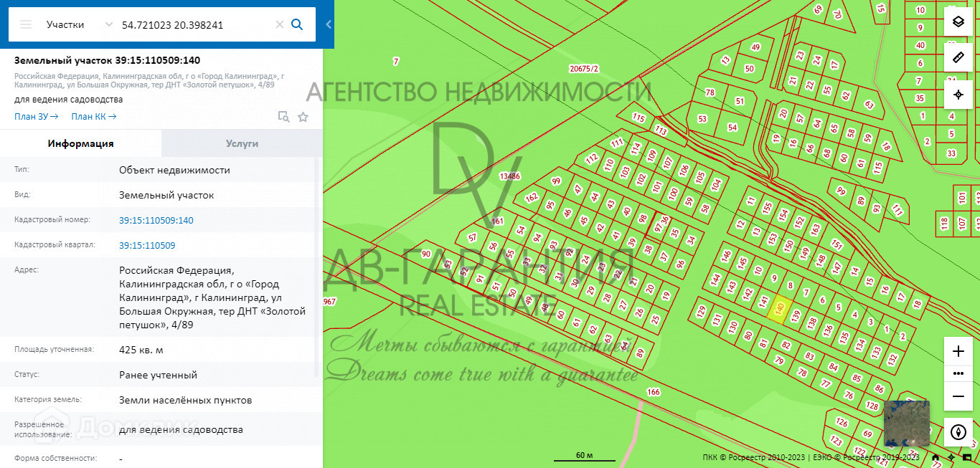Activate the locate-me crosshair button
Image resolution: width=980 pixels, height=468 pixels.
958,95
